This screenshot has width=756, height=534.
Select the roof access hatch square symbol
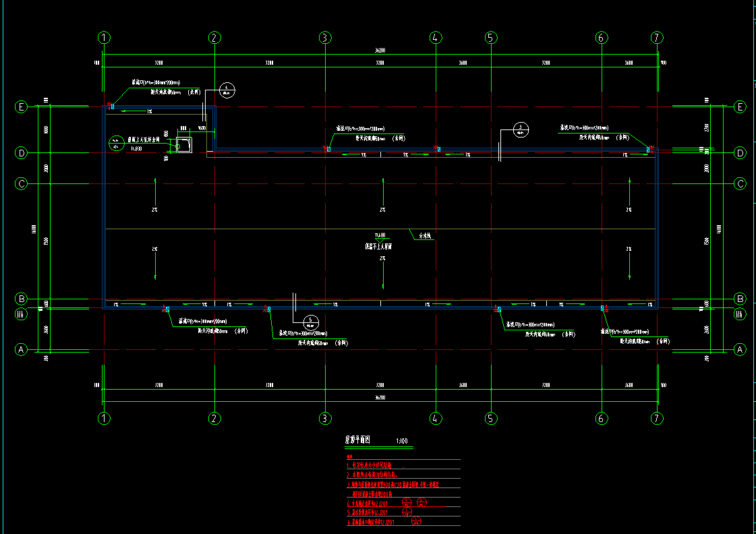point(183,145)
